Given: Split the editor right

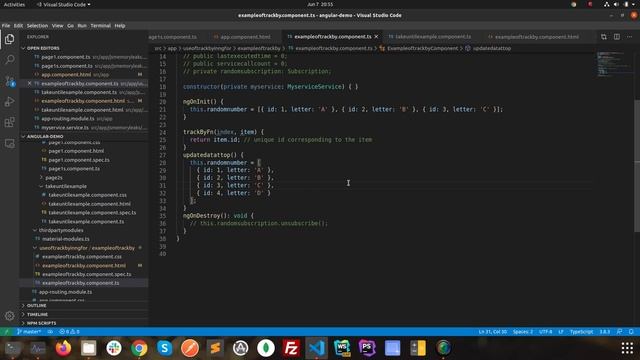Looking at the screenshot, I should tap(617, 37).
